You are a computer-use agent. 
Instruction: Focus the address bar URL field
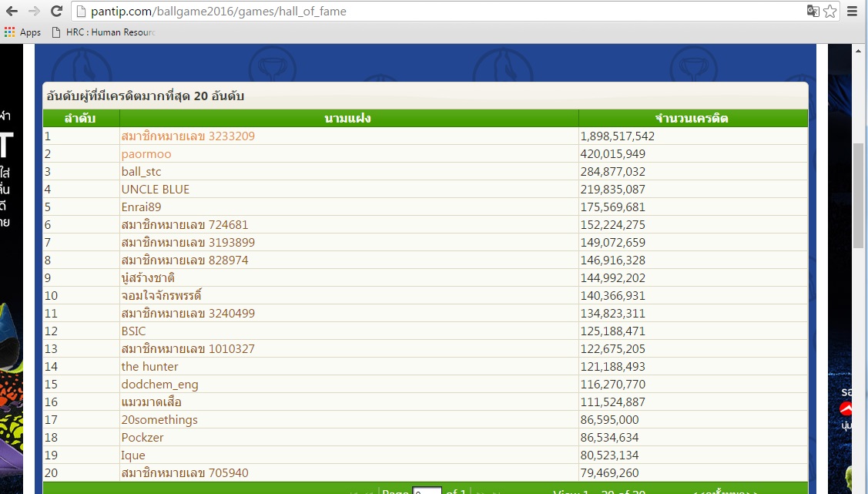(x=437, y=11)
